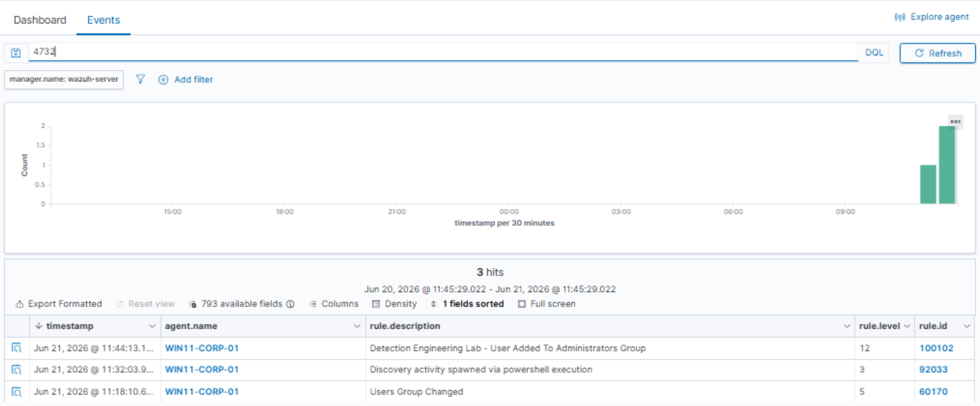This screenshot has height=406, width=980.
Task: Toggle the DQL query language switch
Action: click(874, 53)
